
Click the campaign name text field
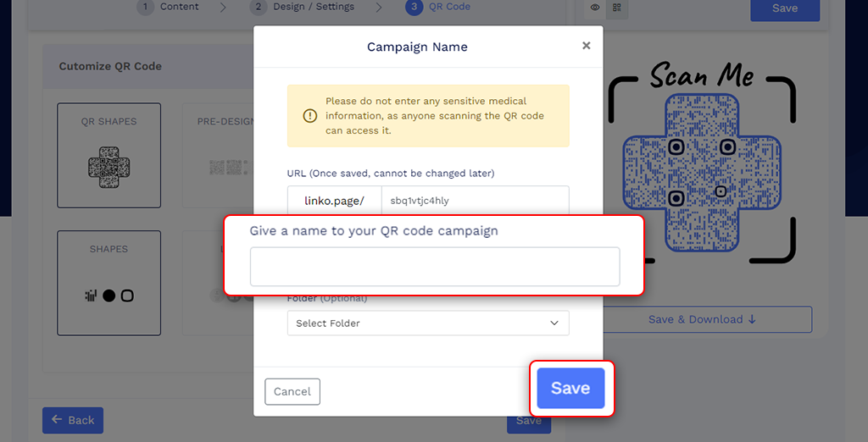434,267
